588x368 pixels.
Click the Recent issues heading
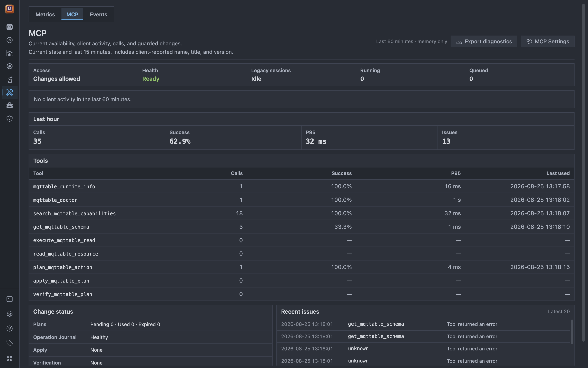pyautogui.click(x=300, y=312)
